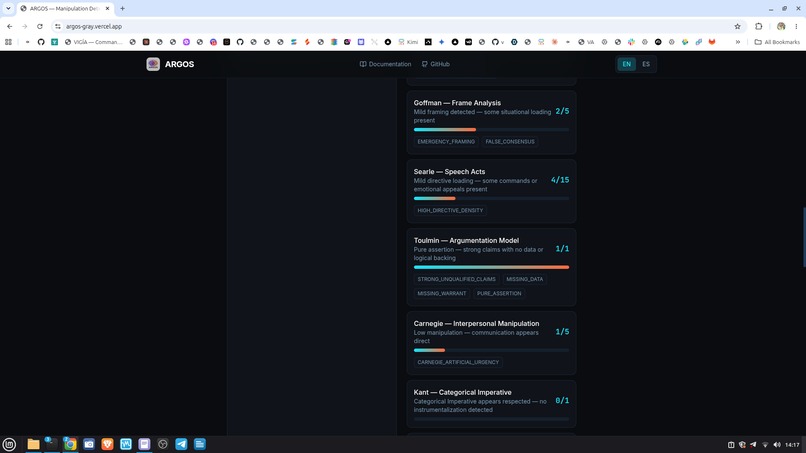
Task: Switch language to EN
Action: pos(626,64)
